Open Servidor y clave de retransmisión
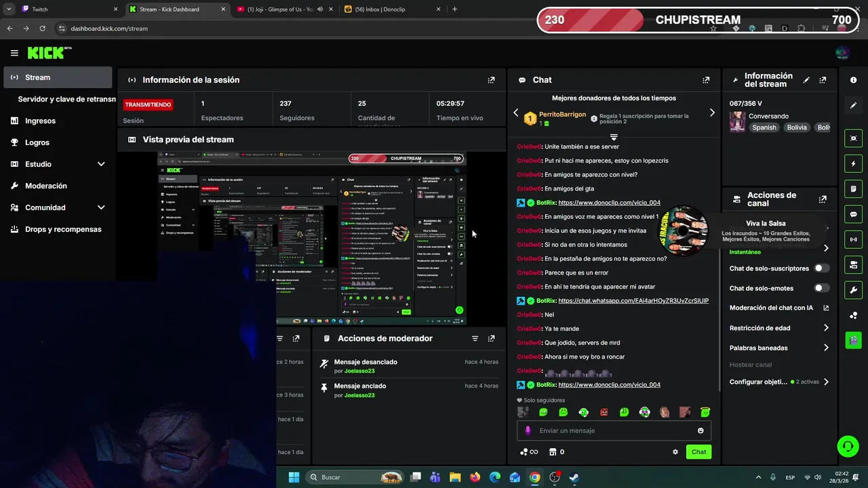Image resolution: width=868 pixels, height=488 pixels. [66, 99]
